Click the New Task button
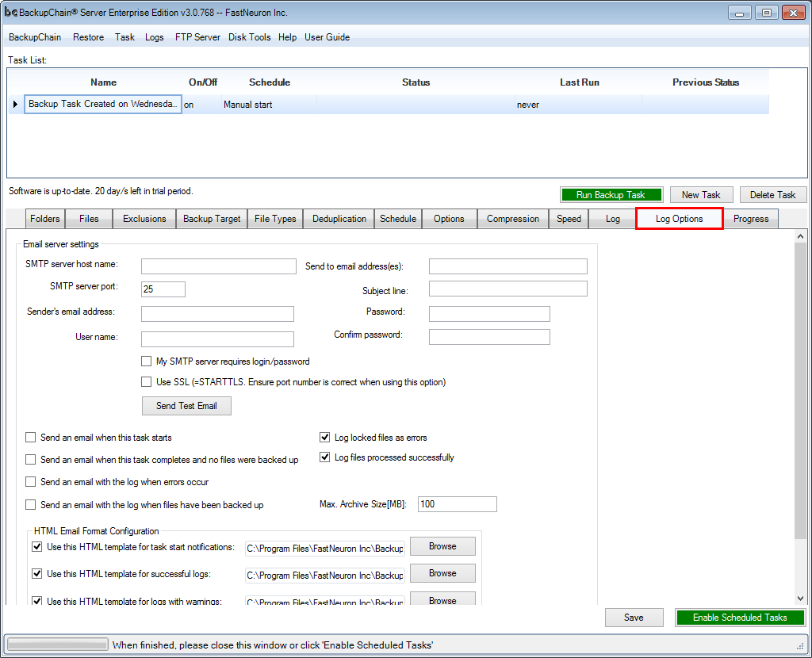 tap(701, 195)
